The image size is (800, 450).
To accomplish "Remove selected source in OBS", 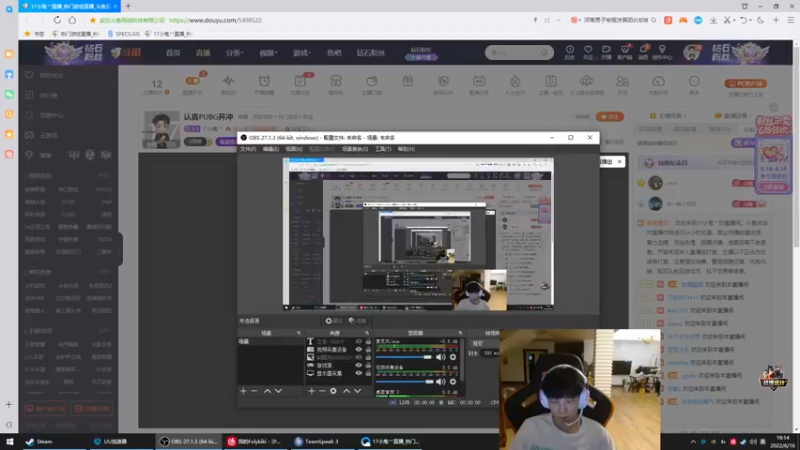I will pyautogui.click(x=322, y=391).
